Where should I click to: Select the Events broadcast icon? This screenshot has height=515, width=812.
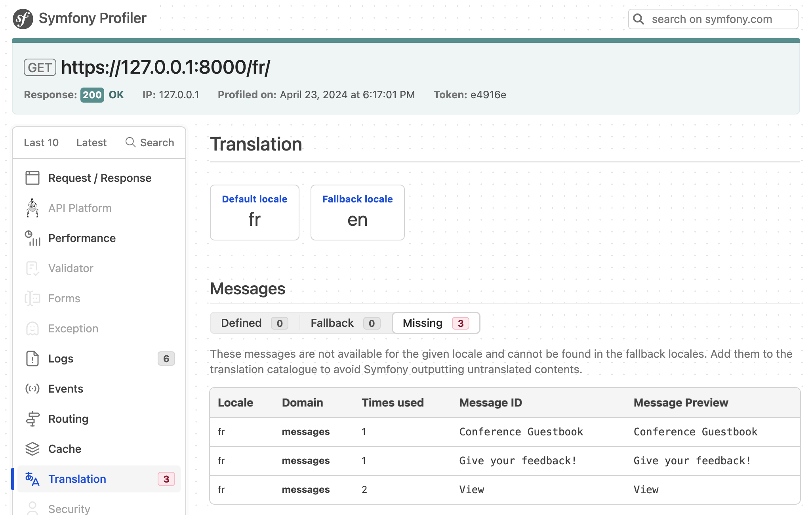coord(32,389)
